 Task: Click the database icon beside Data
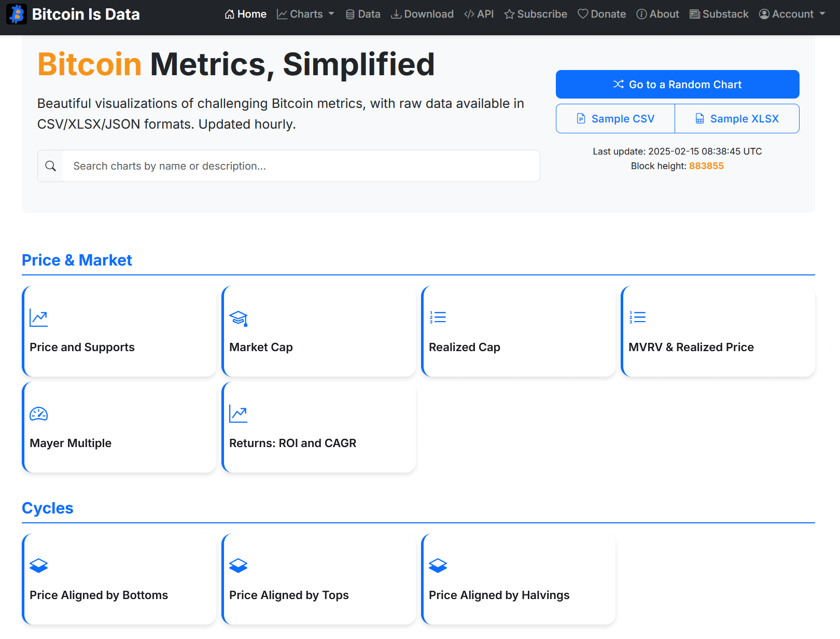coord(350,14)
